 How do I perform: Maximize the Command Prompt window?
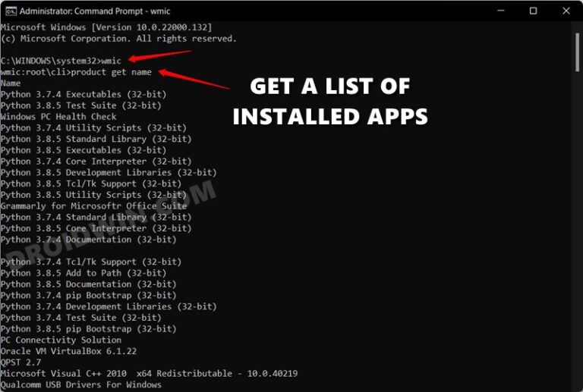pyautogui.click(x=533, y=11)
